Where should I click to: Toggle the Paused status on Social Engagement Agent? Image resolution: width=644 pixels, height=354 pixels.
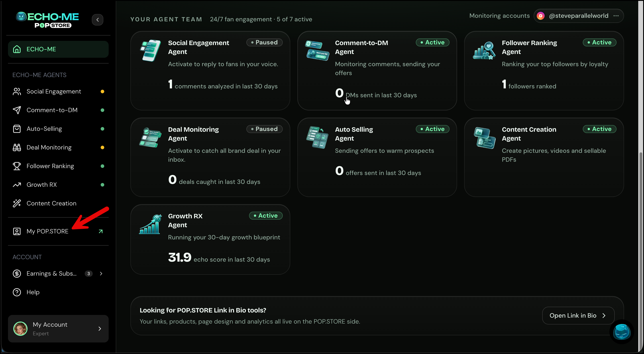(265, 42)
